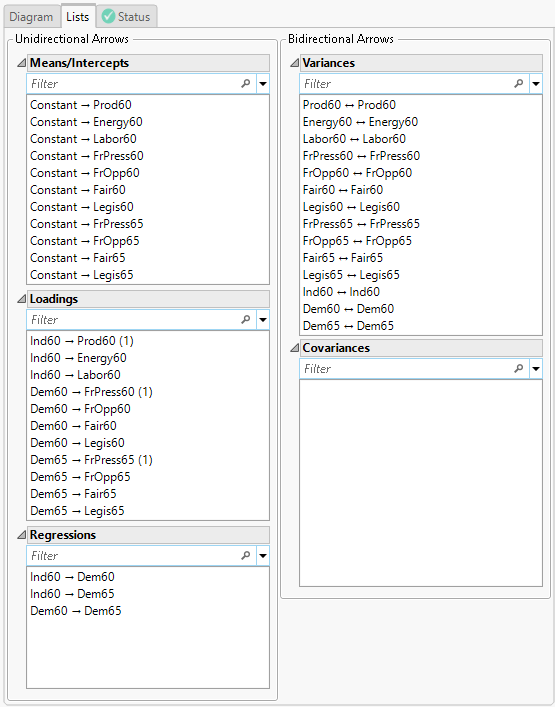The width and height of the screenshot is (555, 707).
Task: Click the search icon in Loadings filter
Action: [x=246, y=319]
